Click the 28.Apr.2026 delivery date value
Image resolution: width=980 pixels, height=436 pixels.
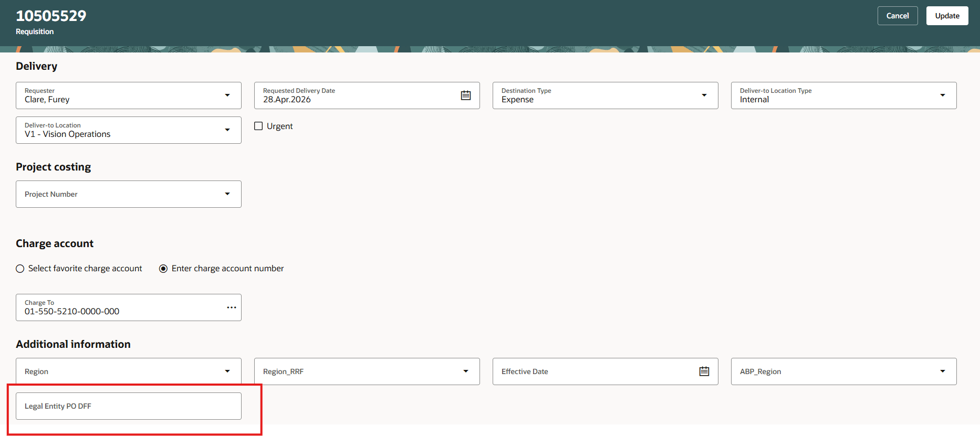(x=287, y=100)
